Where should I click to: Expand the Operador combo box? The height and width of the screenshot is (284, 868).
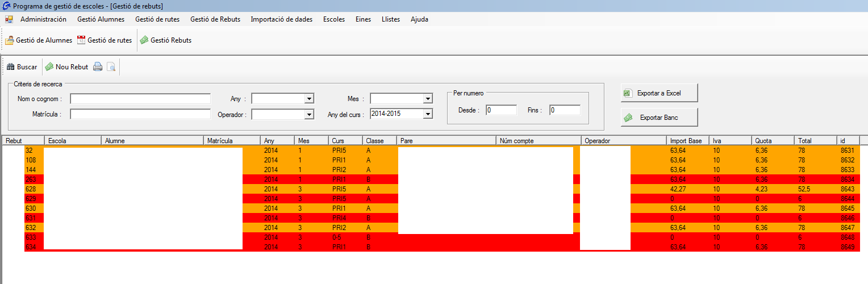[x=309, y=115]
